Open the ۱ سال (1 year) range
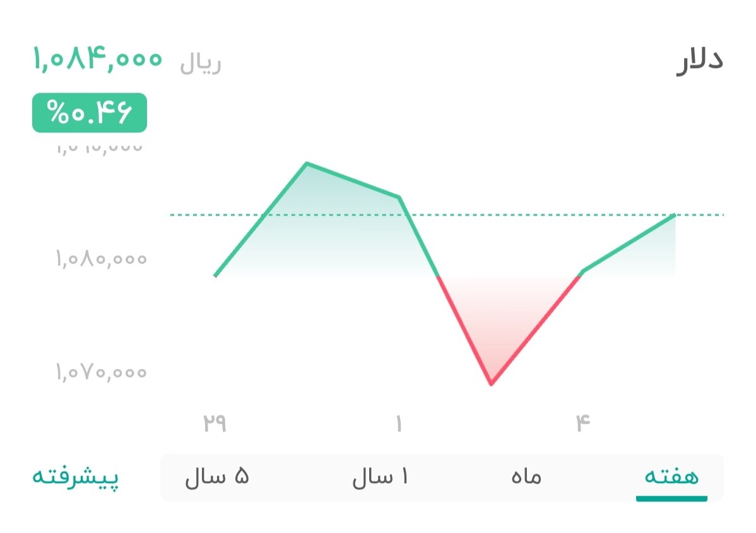 click(x=380, y=477)
